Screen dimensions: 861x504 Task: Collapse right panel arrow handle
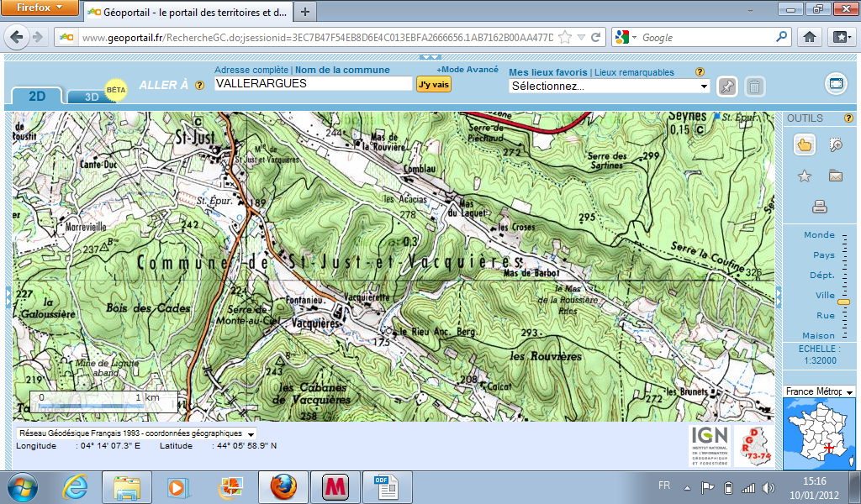click(778, 297)
